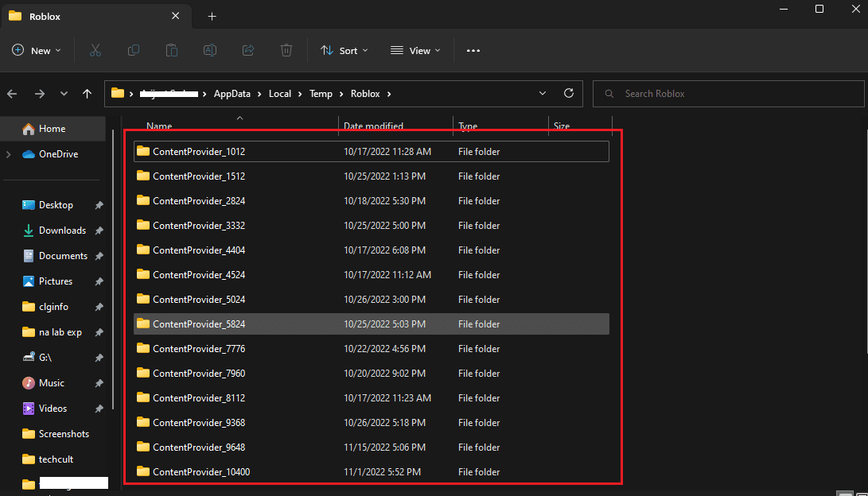Click the Share icon in toolbar

tap(248, 50)
